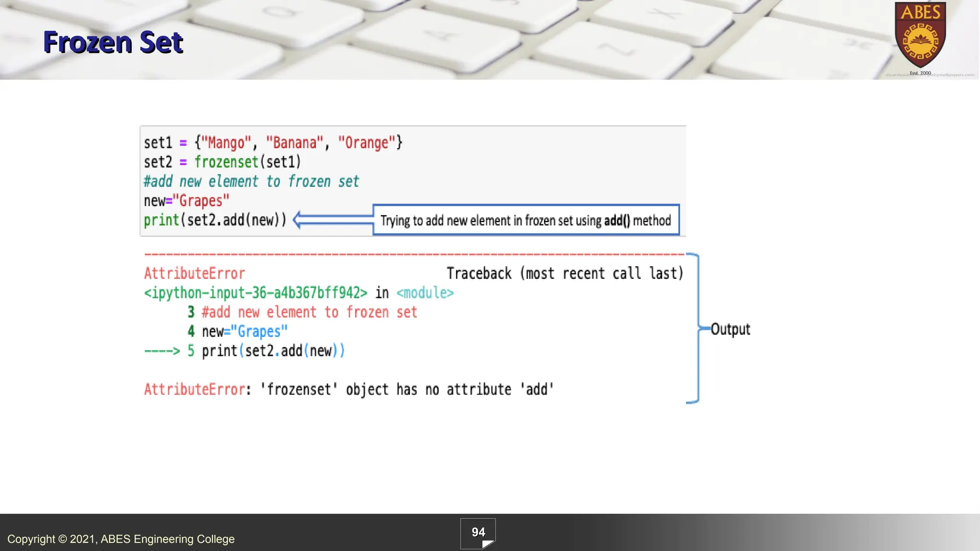Click the page number 94 box

click(x=478, y=533)
